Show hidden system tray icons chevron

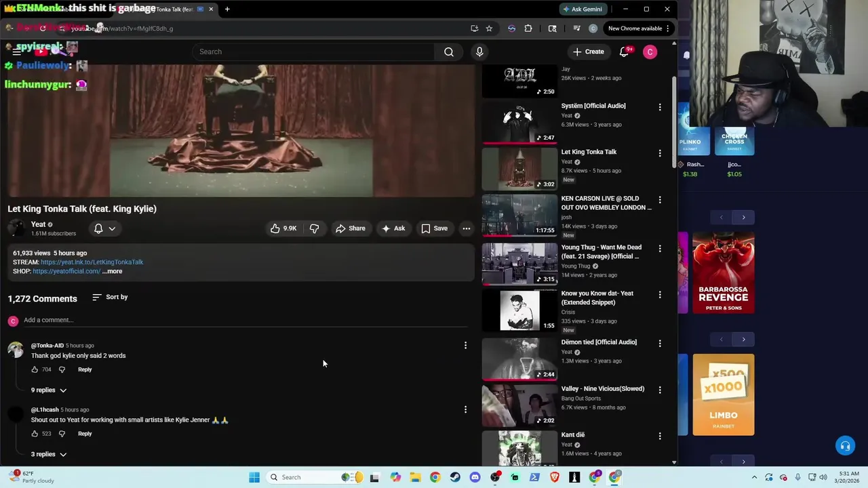pos(753,477)
